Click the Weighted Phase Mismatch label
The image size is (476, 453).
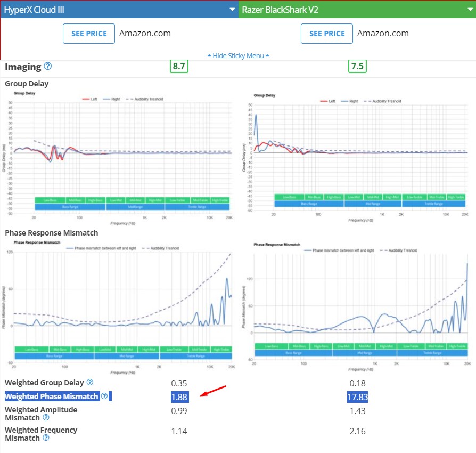pyautogui.click(x=52, y=396)
